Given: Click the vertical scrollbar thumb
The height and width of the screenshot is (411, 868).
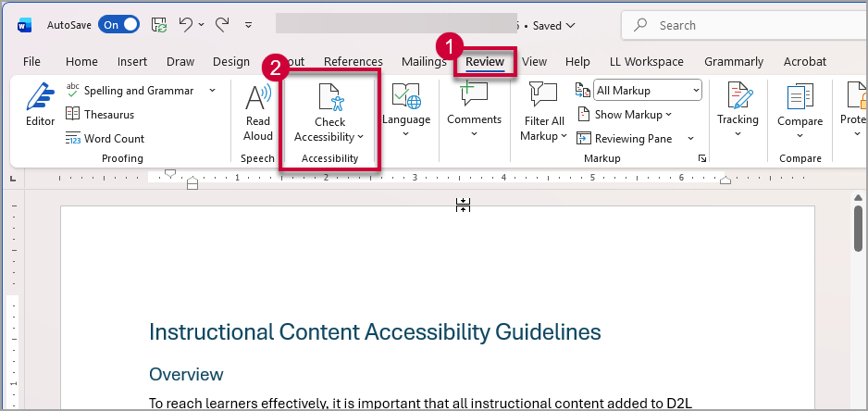Looking at the screenshot, I should 858,229.
